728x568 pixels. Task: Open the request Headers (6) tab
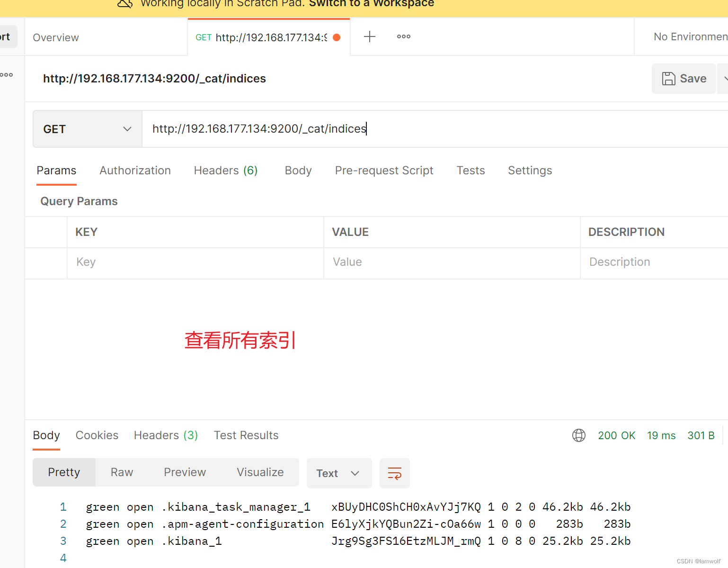pyautogui.click(x=226, y=171)
